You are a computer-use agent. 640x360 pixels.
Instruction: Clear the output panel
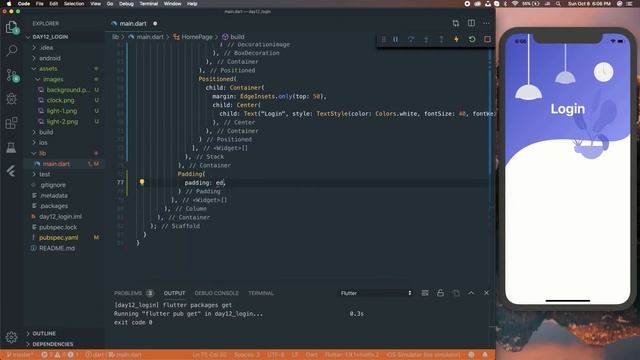coord(425,293)
